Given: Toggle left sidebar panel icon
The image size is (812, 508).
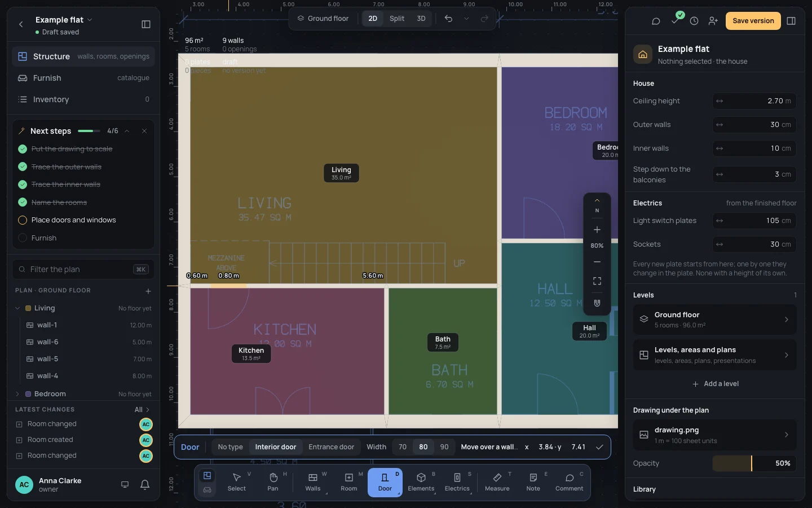Looking at the screenshot, I should pyautogui.click(x=146, y=24).
